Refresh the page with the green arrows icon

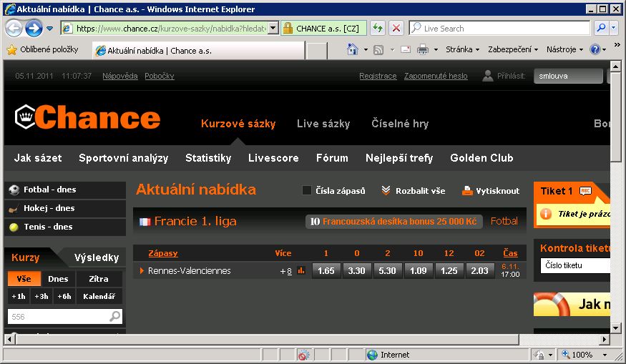coord(377,29)
